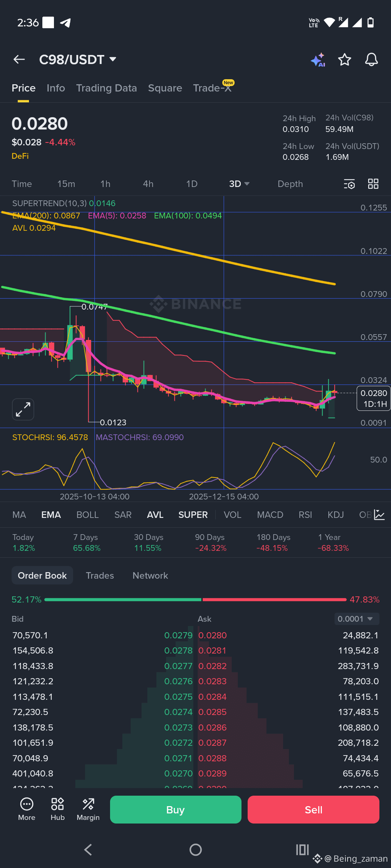
Task: Tap the DeFi category tag
Action: 20,156
